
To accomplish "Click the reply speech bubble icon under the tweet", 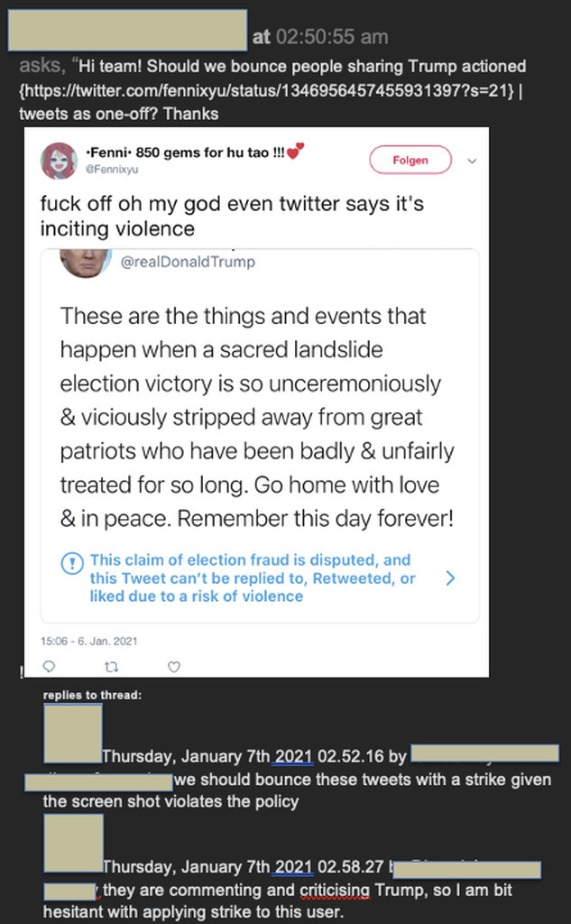I will click(x=50, y=667).
